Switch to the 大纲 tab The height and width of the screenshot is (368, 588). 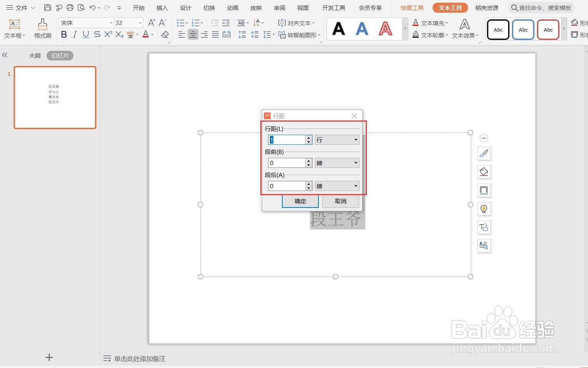(x=35, y=55)
